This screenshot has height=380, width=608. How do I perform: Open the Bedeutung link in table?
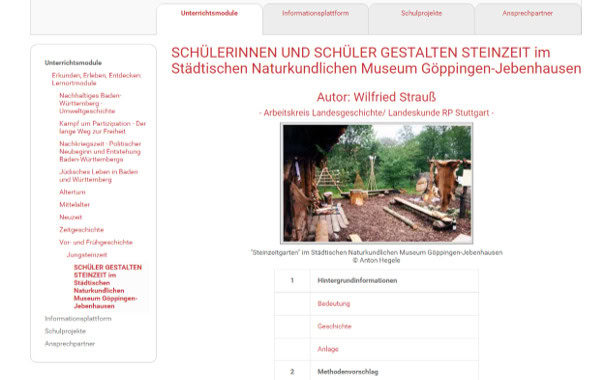333,304
